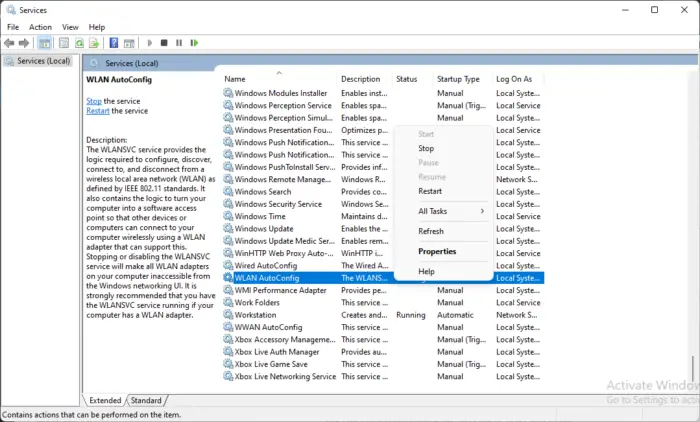
Task: Open the Properties toolbar icon
Action: pyautogui.click(x=64, y=43)
